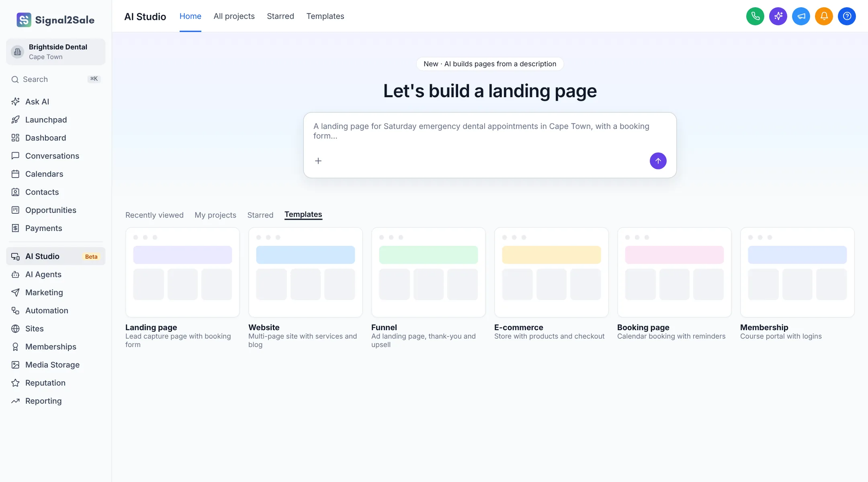This screenshot has width=868, height=482.
Task: Open AI Agents in sidebar
Action: 56,274
